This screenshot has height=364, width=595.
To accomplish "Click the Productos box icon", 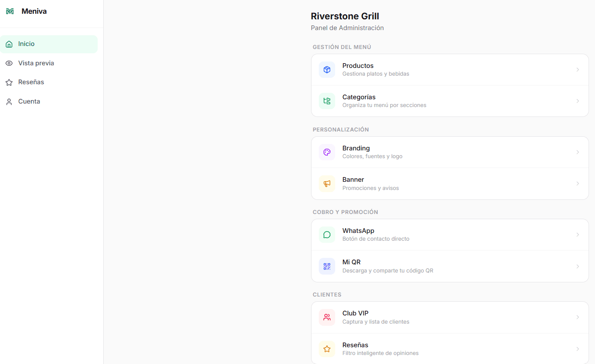I will [x=327, y=70].
